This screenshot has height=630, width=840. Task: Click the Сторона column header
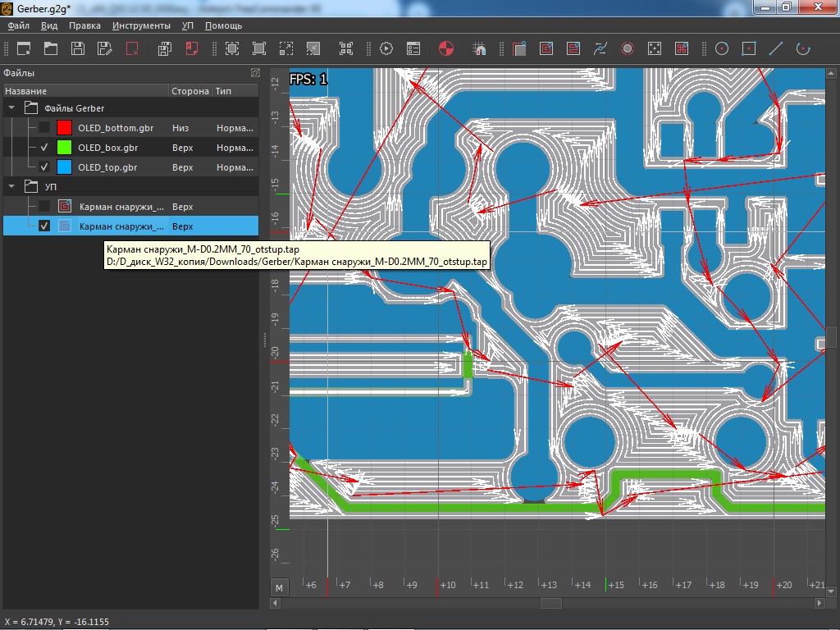coord(189,91)
